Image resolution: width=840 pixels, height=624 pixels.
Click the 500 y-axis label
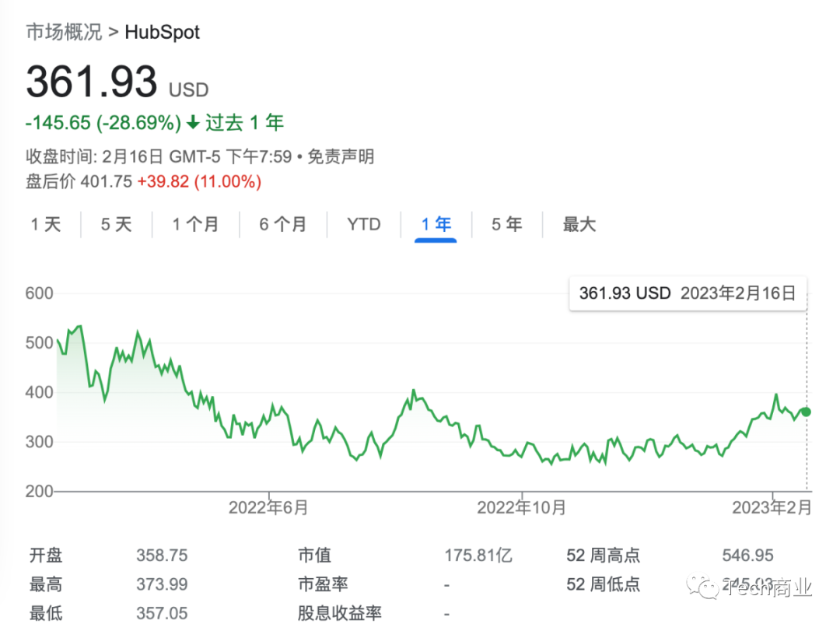(39, 342)
